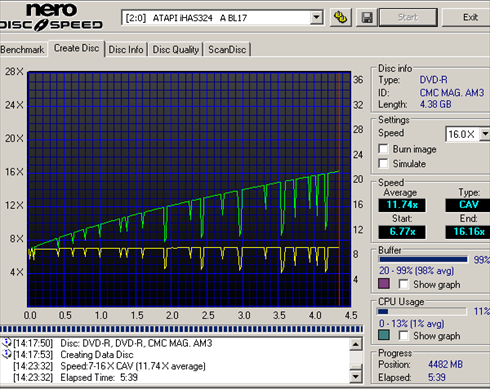Click the CPU Usage progress bar
The height and width of the screenshot is (389, 490).
tap(421, 311)
